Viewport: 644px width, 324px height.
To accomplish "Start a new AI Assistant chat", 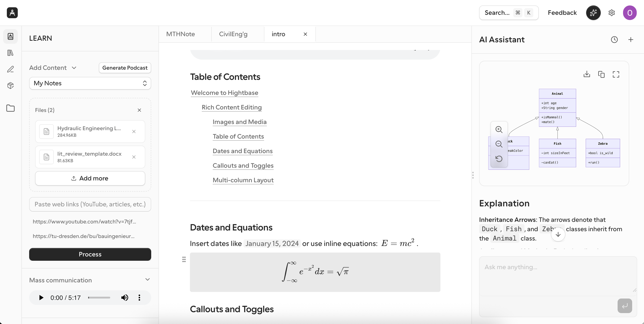I will point(631,39).
